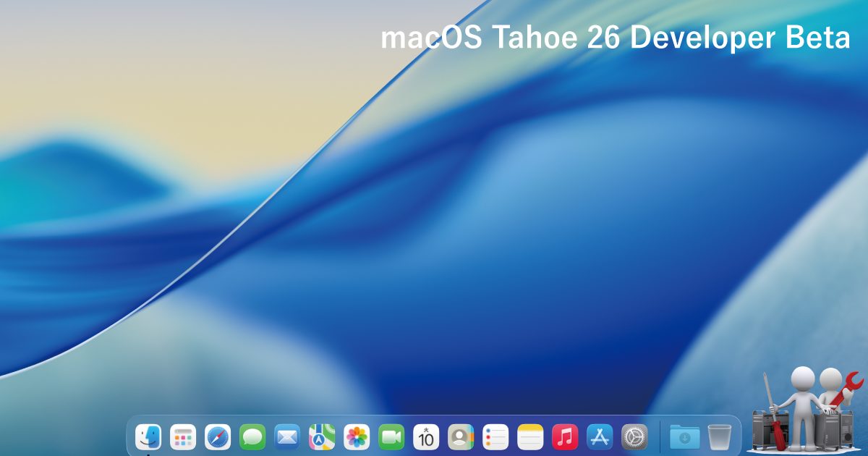Open the App Store
This screenshot has height=456, width=868.
[x=599, y=436]
